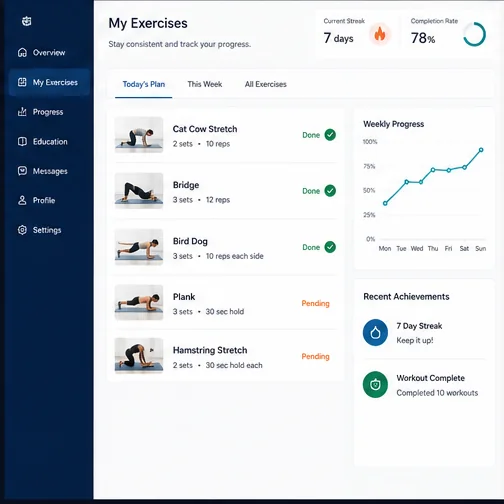This screenshot has height=504, width=504.
Task: Open the Hamstring Stretch thumbnail
Action: (x=139, y=356)
